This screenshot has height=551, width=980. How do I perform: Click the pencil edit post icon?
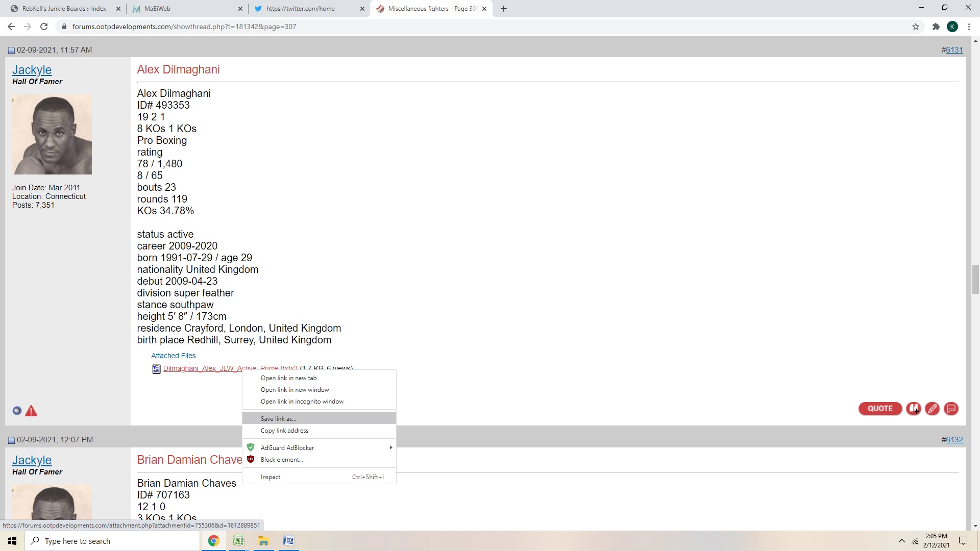click(932, 409)
